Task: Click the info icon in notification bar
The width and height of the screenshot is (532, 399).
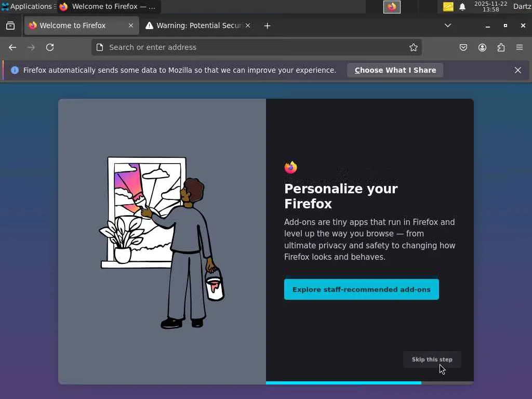Action: pos(15,70)
